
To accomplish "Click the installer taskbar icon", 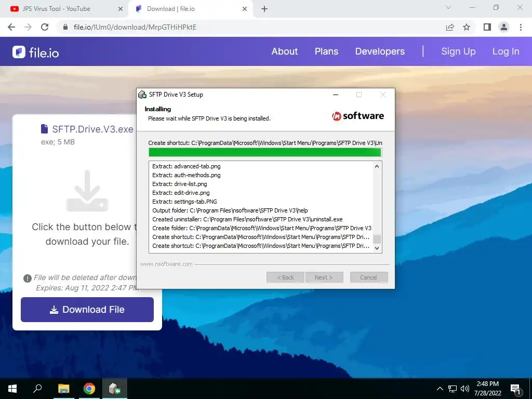I will pos(114,389).
